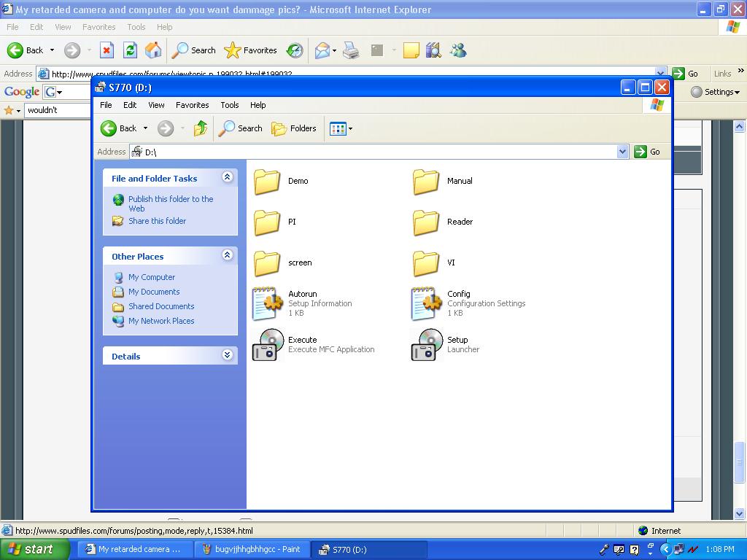
Task: Select the Autorun setup information file
Action: tap(268, 303)
